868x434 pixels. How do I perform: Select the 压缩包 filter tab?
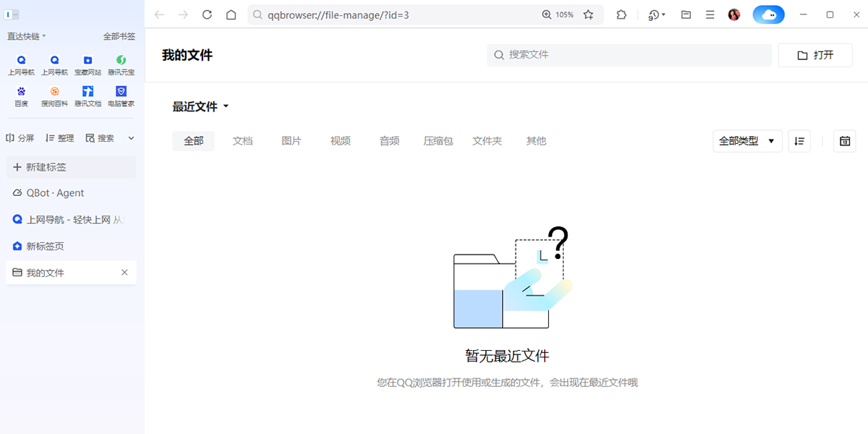click(x=438, y=141)
